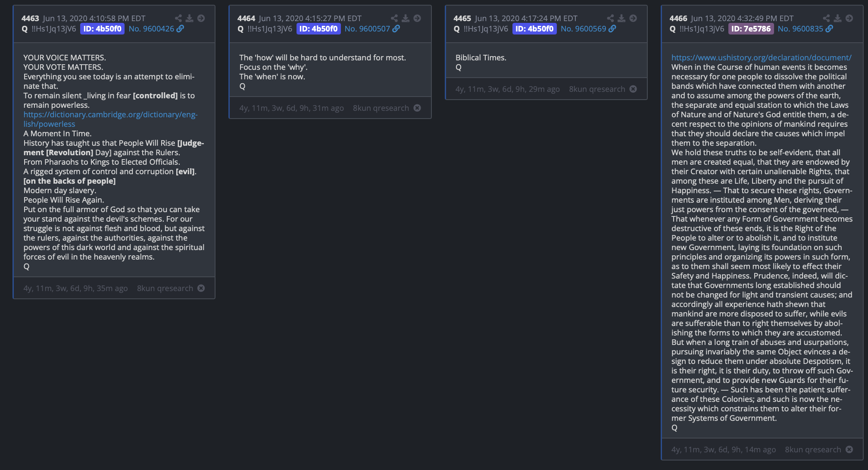
Task: Click the timestamp Jun 13, 2020 4:15:27 PM EDT
Action: pos(310,19)
